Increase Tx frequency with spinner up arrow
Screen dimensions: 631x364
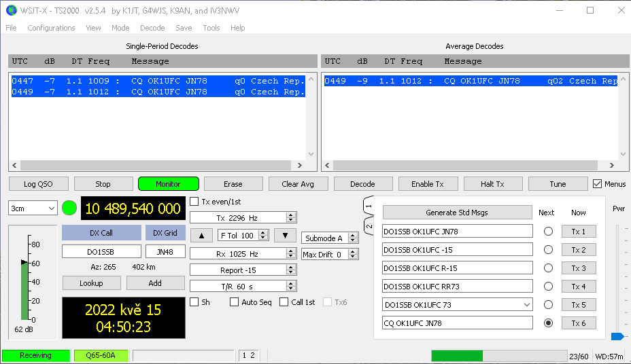(291, 215)
